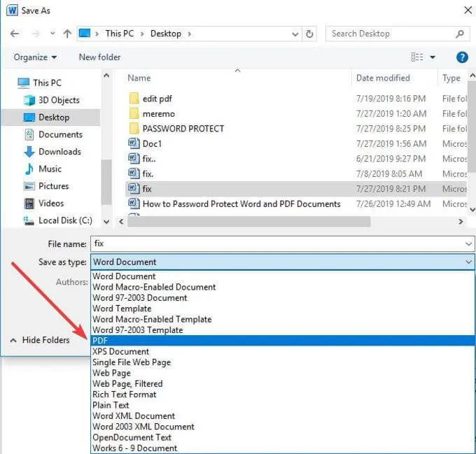Click the Forward navigation arrow

tap(36, 34)
